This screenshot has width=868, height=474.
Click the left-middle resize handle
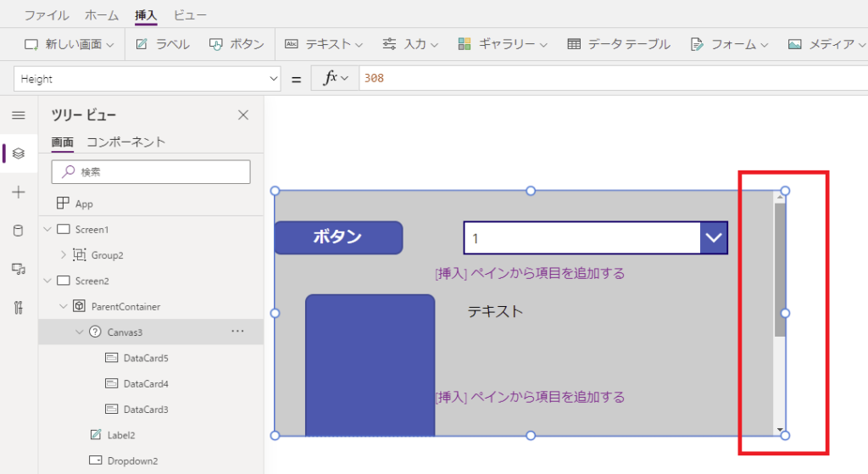pyautogui.click(x=275, y=314)
